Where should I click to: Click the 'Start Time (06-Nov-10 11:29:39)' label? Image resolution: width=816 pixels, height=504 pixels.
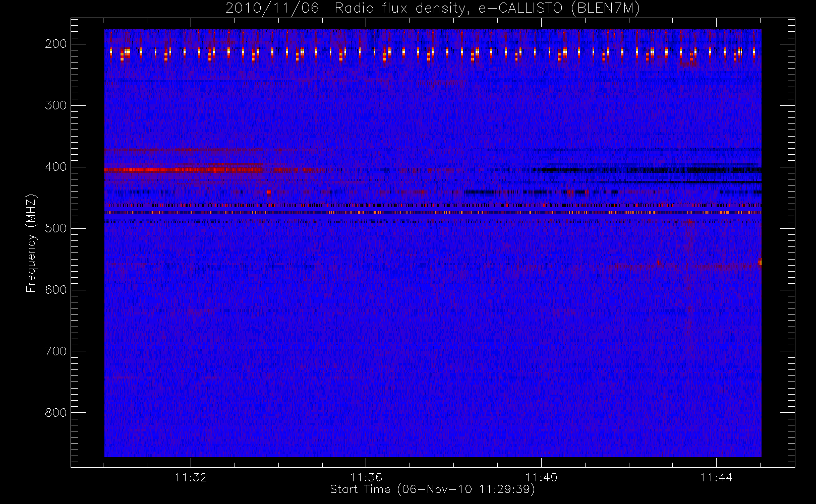pyautogui.click(x=432, y=489)
